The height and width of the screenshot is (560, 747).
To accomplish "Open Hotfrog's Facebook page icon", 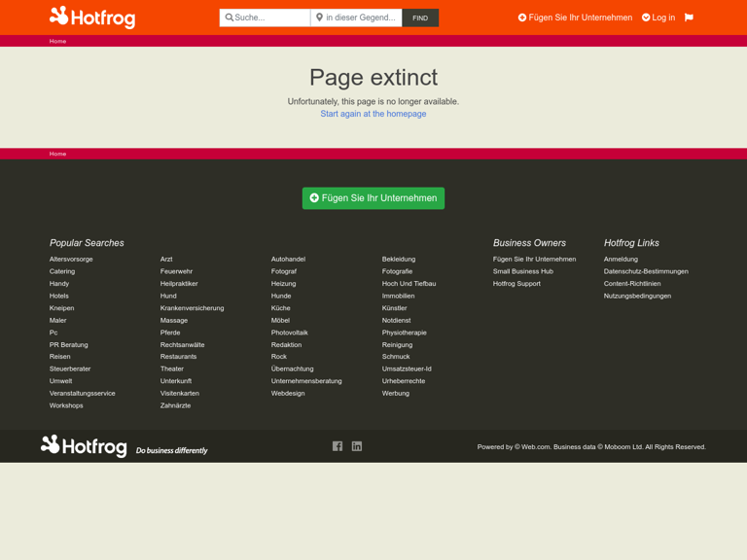I will (x=338, y=446).
